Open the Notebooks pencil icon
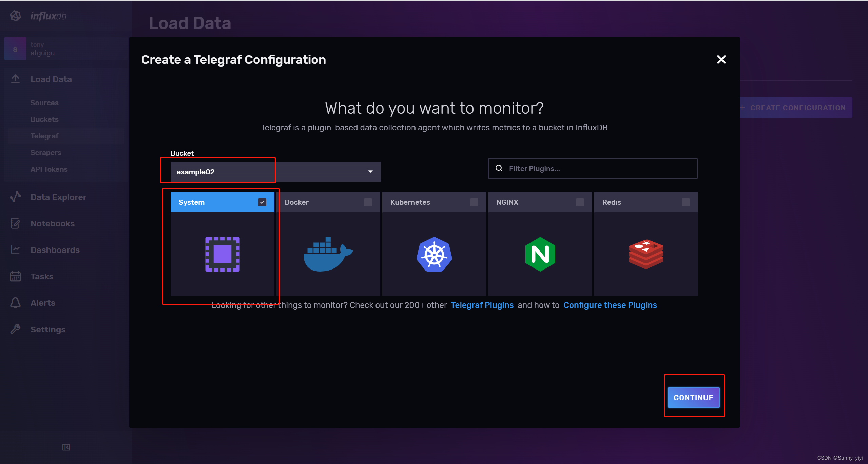The width and height of the screenshot is (868, 464). point(15,223)
